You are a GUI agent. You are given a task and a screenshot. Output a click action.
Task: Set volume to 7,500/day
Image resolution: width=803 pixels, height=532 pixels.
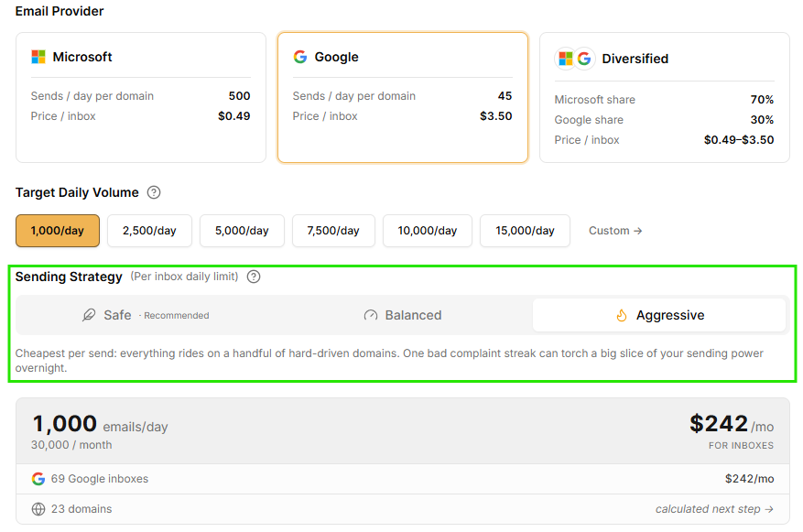tap(333, 231)
